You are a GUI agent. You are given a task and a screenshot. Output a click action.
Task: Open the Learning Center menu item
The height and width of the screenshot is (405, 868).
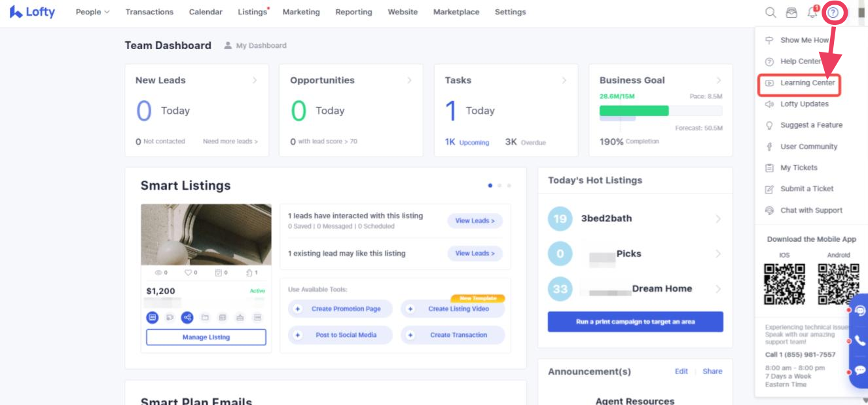pos(806,83)
